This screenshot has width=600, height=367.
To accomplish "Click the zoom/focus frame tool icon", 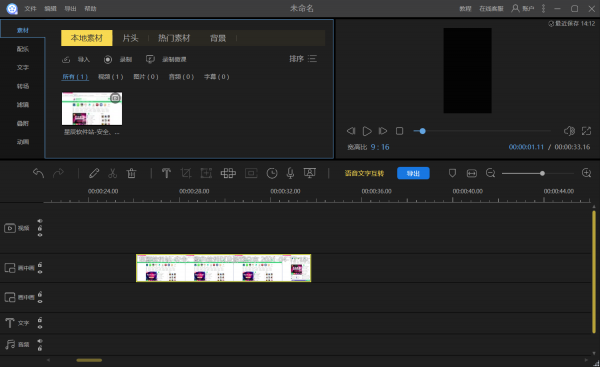I will [206, 173].
